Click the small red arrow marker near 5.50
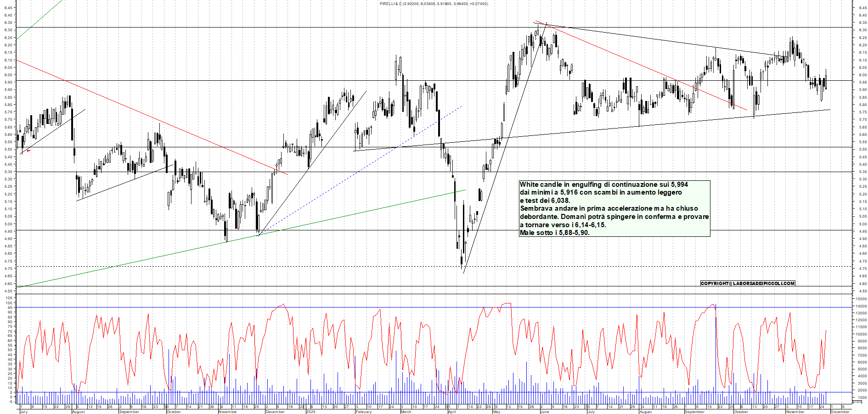 tap(28, 150)
